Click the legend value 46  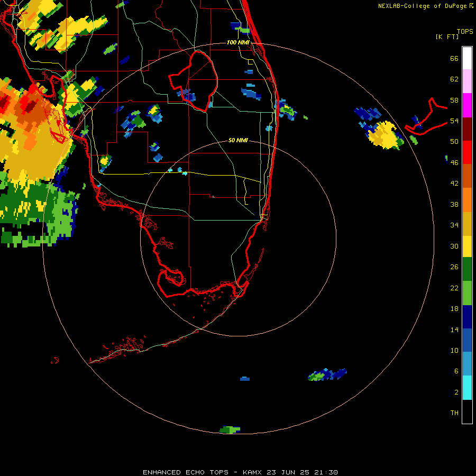pos(454,163)
